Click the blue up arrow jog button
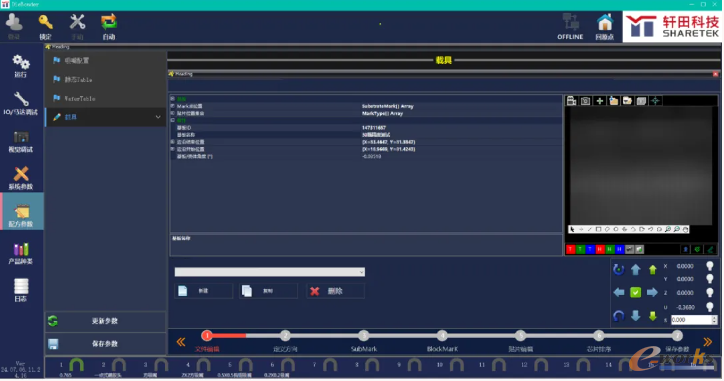 (x=635, y=270)
